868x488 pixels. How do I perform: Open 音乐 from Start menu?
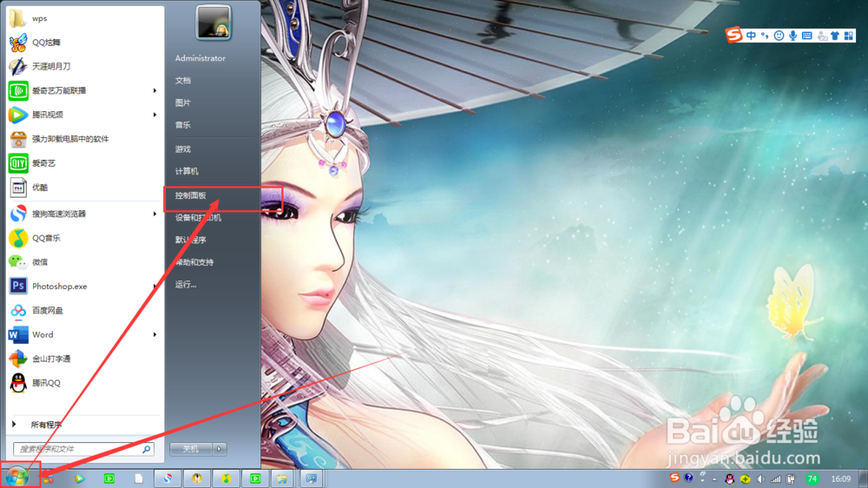183,125
